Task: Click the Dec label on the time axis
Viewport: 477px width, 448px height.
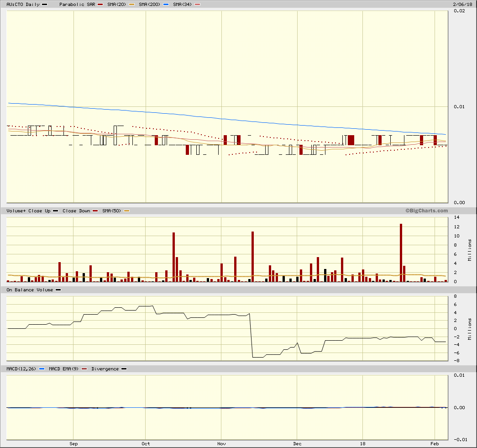Action: pyautogui.click(x=297, y=443)
